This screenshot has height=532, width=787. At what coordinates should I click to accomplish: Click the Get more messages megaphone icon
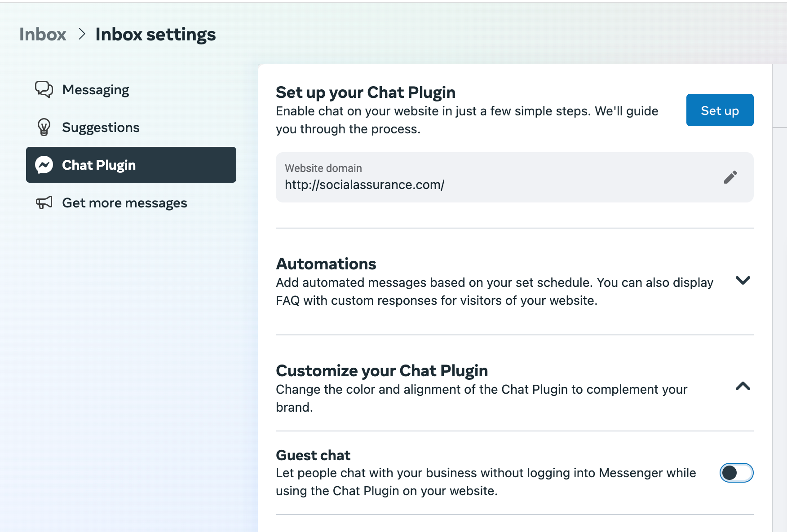44,202
